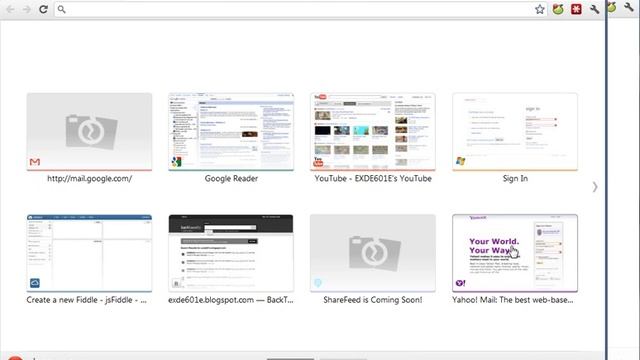Screen dimensions: 640x360
Task: Open the jsFiddle thumbnail
Action: (x=89, y=253)
